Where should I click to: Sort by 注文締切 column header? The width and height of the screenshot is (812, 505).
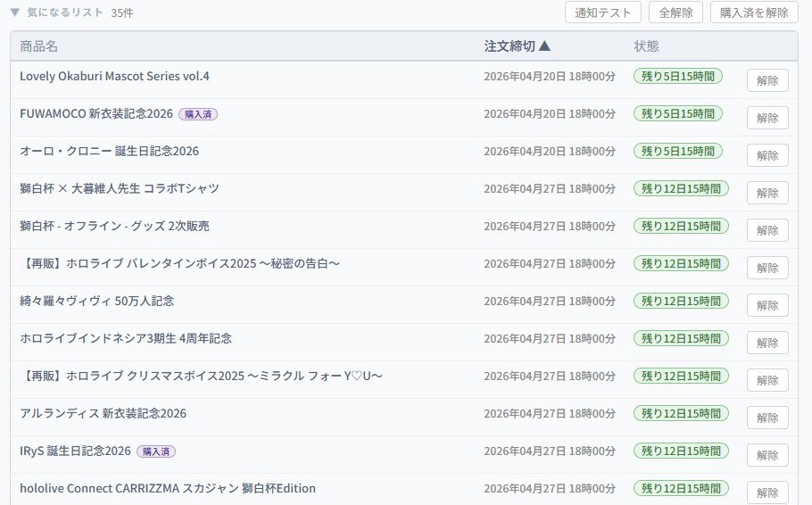pos(517,46)
